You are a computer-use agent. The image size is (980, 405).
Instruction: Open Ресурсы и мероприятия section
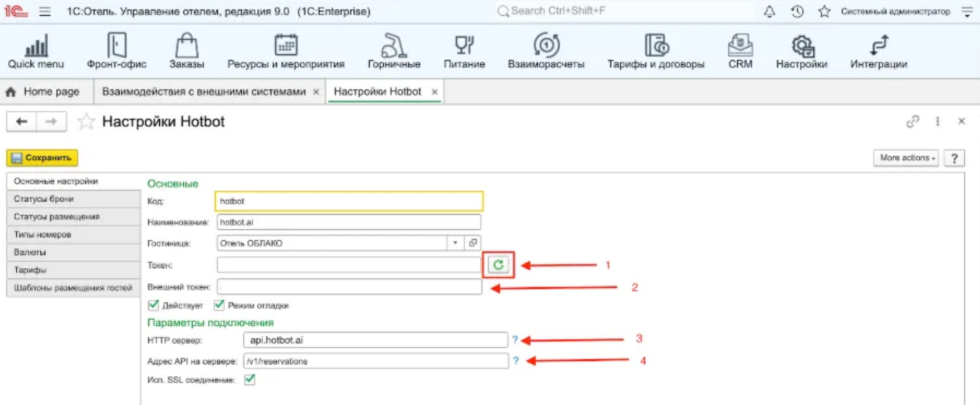[286, 51]
